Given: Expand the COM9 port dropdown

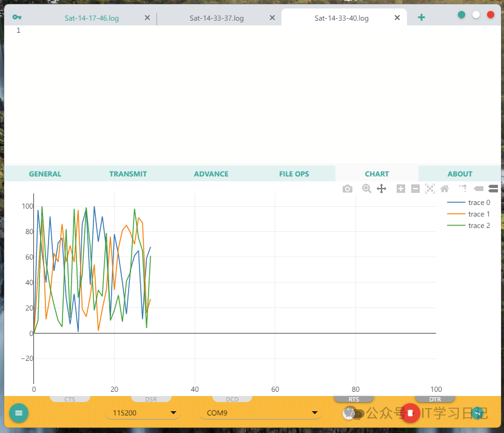Looking at the screenshot, I should point(260,413).
